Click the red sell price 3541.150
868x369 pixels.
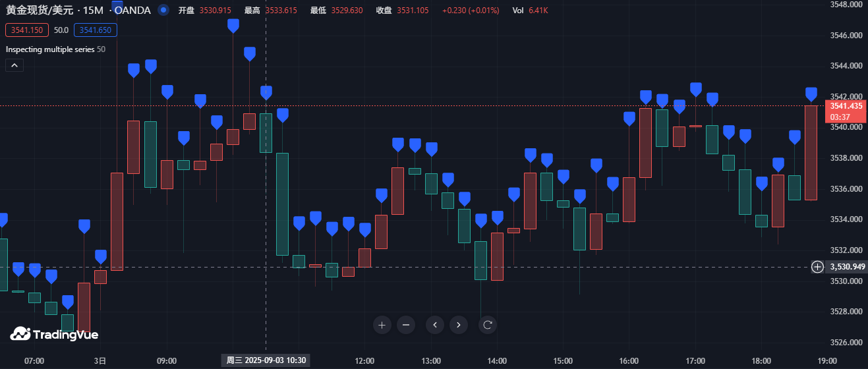pos(27,30)
